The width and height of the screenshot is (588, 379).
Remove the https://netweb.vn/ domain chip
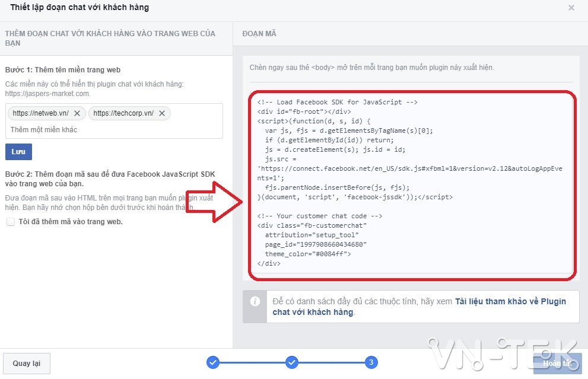77,113
